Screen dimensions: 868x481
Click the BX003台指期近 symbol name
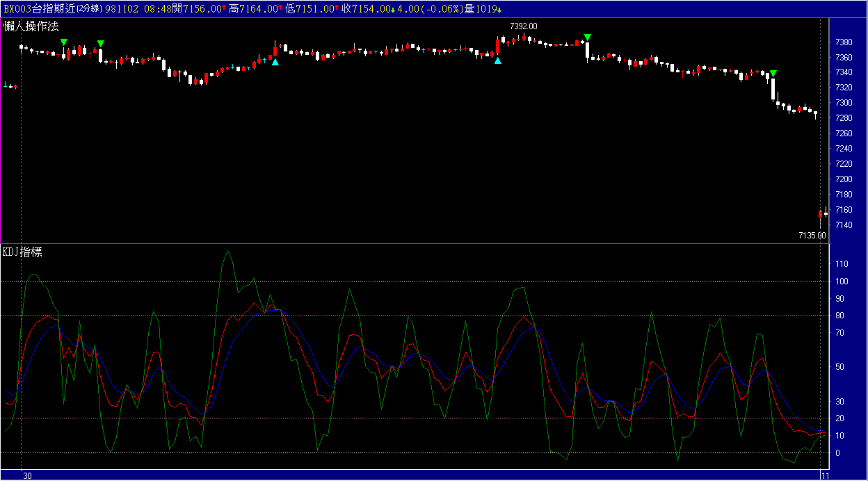click(39, 9)
